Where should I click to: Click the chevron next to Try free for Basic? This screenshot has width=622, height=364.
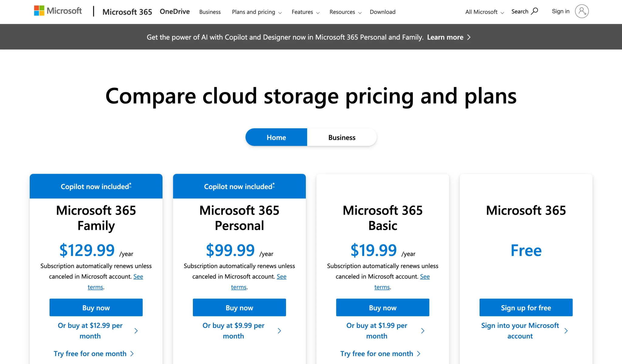click(x=419, y=353)
